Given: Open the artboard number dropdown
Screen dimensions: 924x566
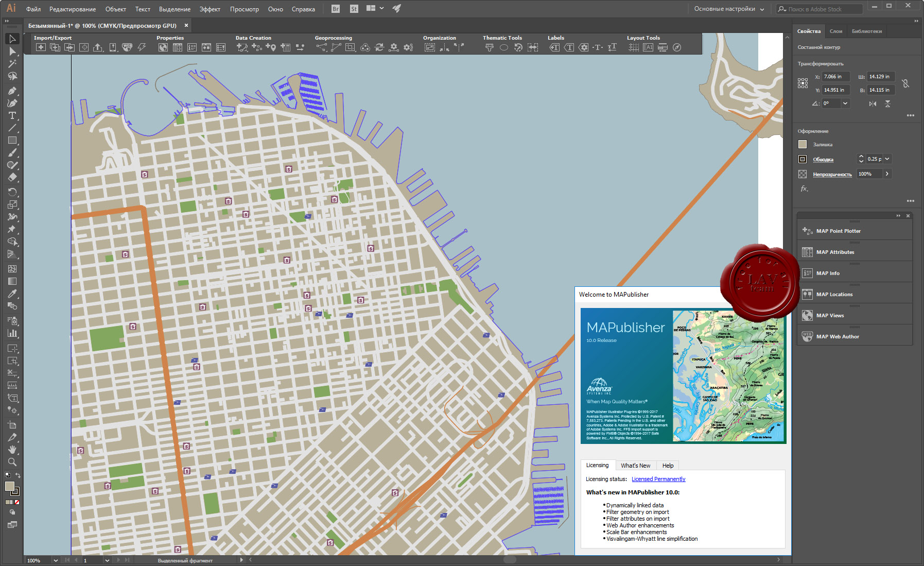Looking at the screenshot, I should (x=107, y=560).
